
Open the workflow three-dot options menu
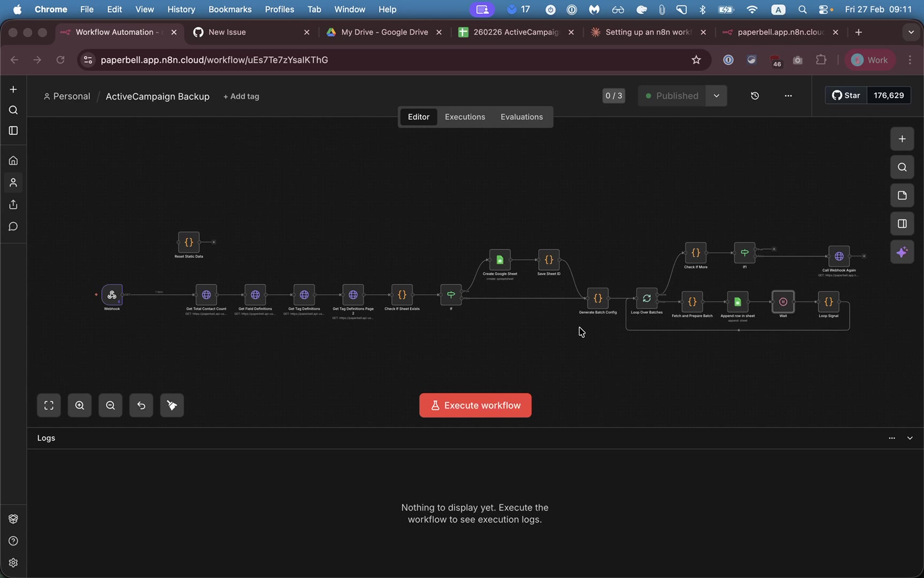click(x=788, y=96)
